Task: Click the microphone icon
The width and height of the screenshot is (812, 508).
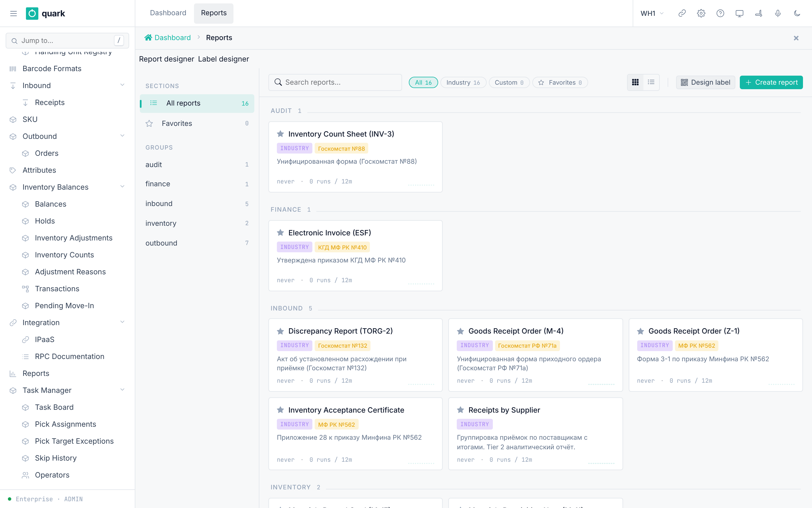Action: [x=778, y=14]
